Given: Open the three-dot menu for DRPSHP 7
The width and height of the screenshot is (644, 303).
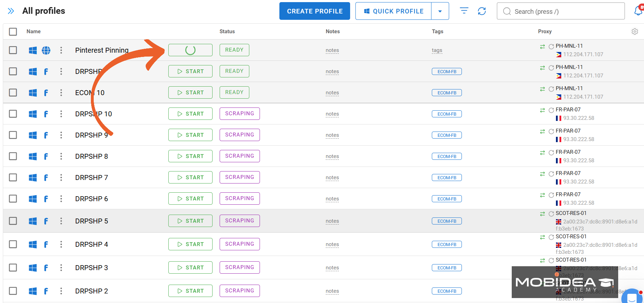Looking at the screenshot, I should pos(61,177).
